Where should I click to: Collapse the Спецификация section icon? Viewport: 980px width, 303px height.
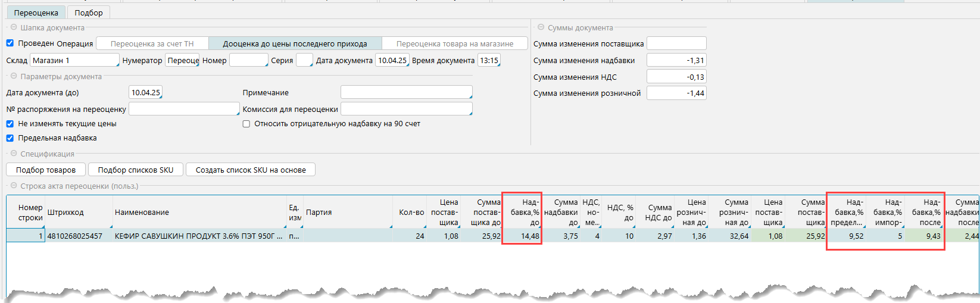pos(14,154)
